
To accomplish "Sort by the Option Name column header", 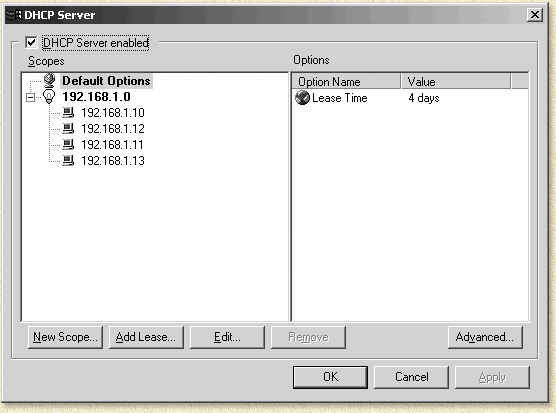I will tap(346, 82).
